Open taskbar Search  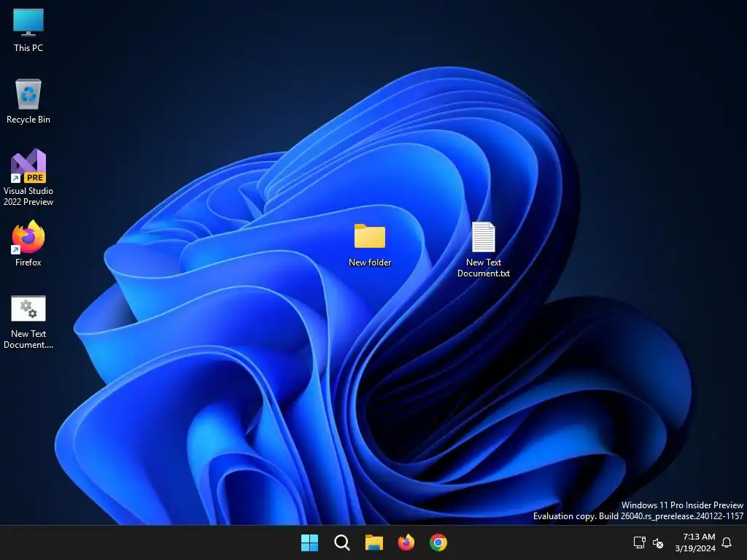(x=342, y=542)
